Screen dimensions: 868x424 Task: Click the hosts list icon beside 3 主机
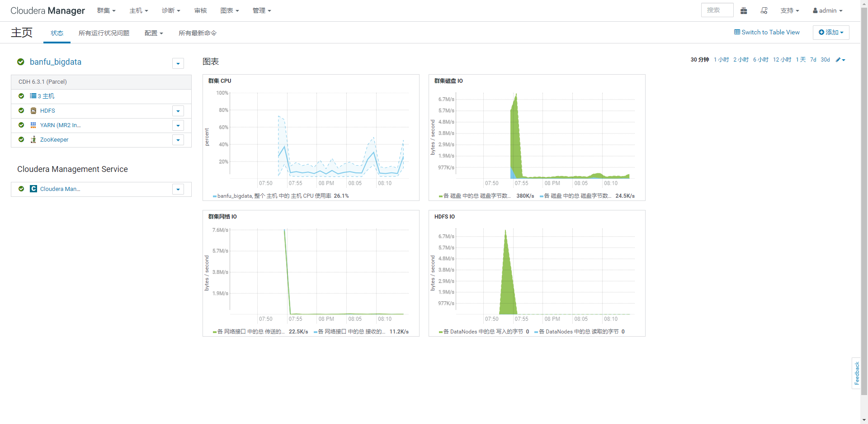(33, 96)
